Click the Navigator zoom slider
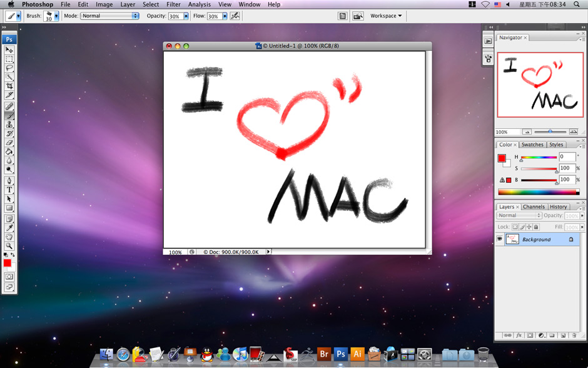The image size is (588, 368). point(550,131)
